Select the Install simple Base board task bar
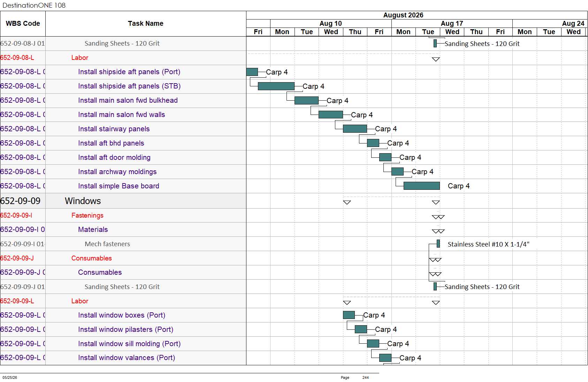Screen dimensions: 588x382 click(421, 186)
